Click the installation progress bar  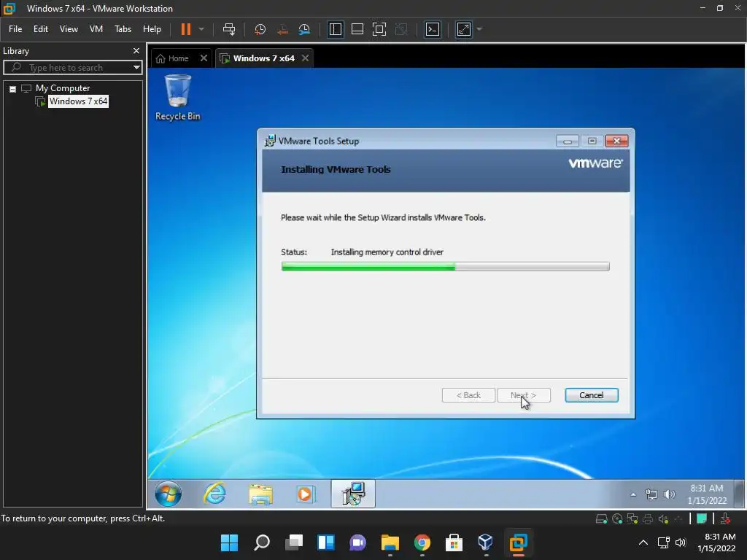click(x=445, y=267)
